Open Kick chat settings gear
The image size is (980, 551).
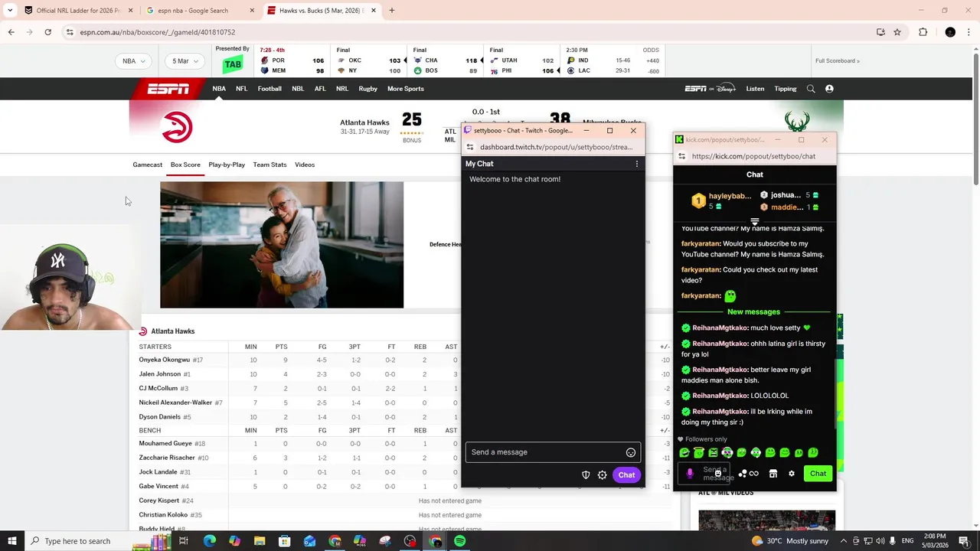(792, 474)
